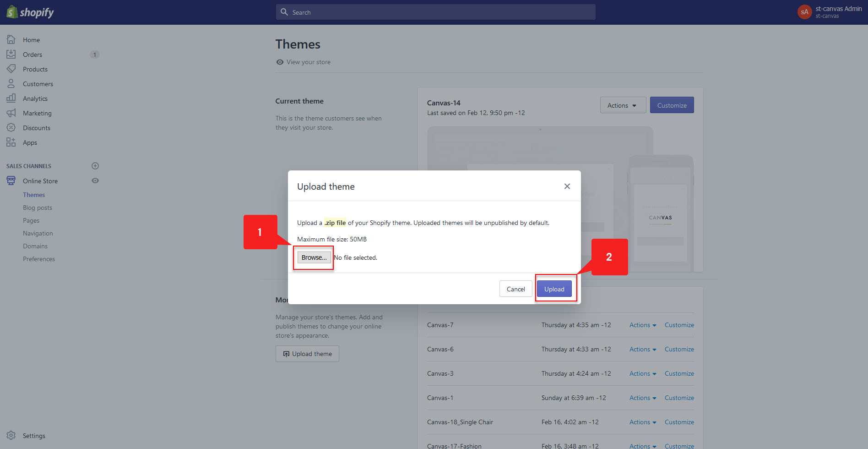Open Actions dropdown for Canvas-14
This screenshot has width=868, height=449.
[623, 105]
